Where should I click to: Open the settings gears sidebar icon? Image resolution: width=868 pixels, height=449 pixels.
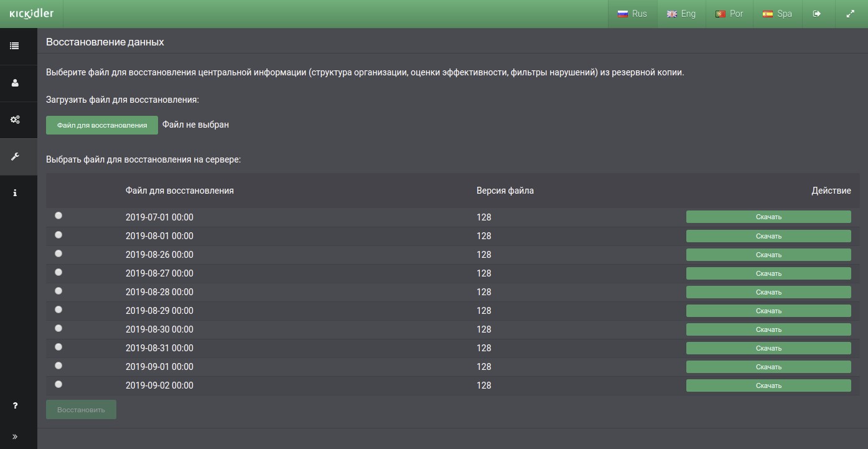[x=14, y=120]
